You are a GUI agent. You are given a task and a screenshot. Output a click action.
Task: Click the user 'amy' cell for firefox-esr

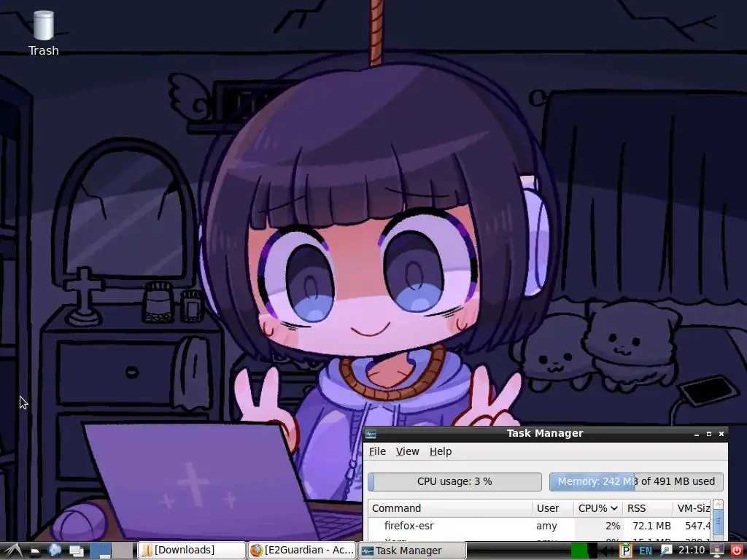point(546,526)
